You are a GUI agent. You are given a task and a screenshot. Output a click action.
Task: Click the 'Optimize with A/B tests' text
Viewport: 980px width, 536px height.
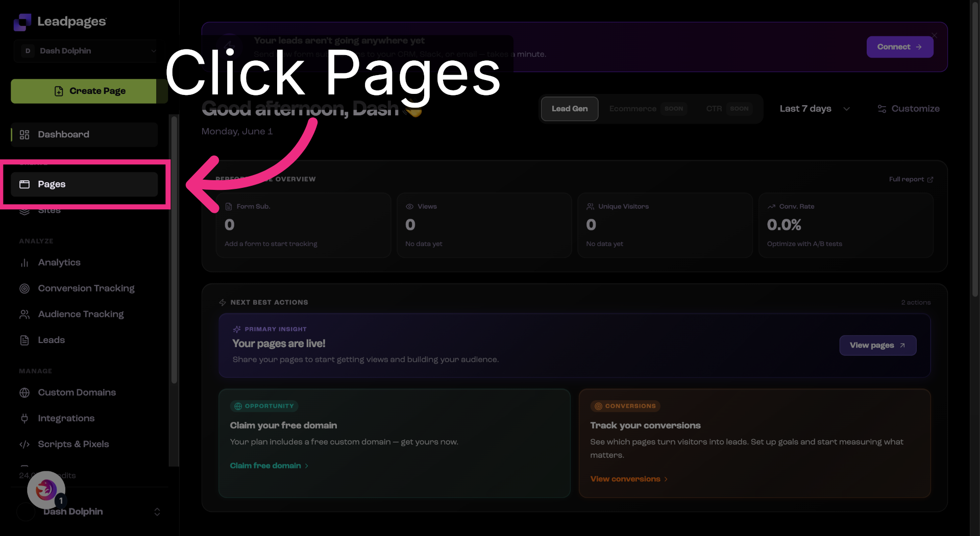tap(804, 244)
